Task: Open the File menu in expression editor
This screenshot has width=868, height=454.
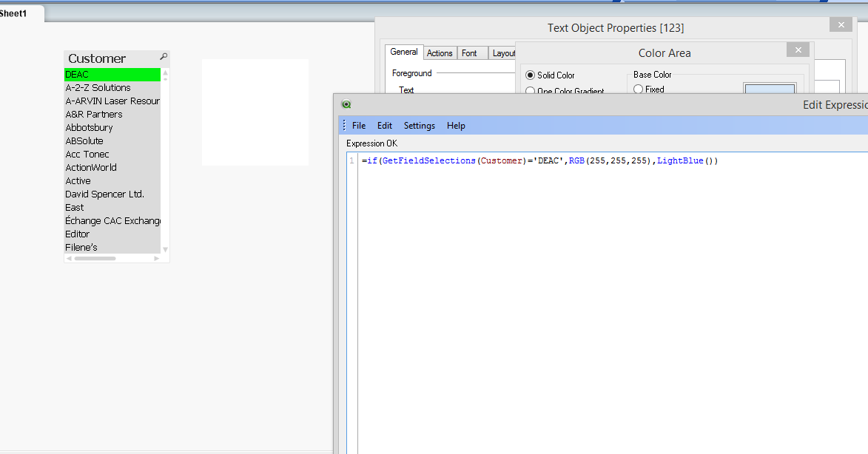Action: tap(359, 126)
